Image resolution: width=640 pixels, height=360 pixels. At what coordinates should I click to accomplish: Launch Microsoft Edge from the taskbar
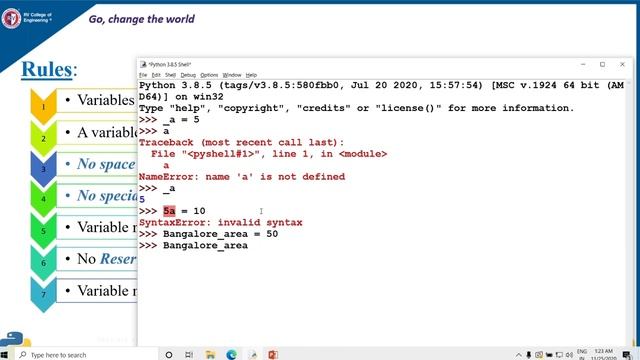231,355
